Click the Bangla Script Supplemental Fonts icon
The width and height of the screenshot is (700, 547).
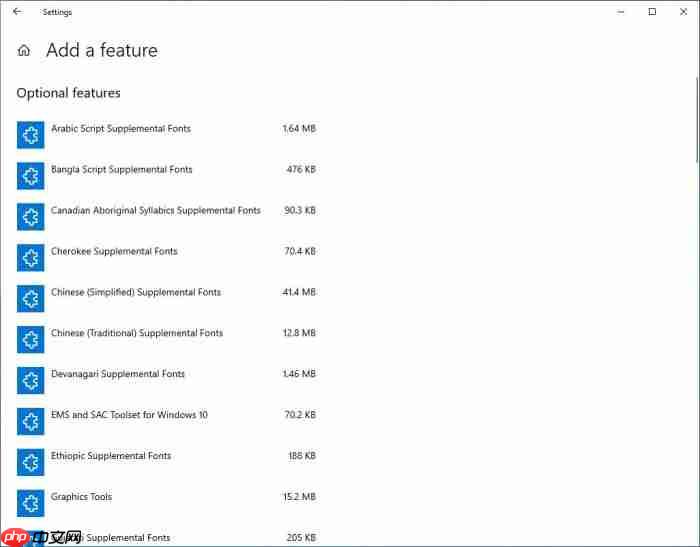[31, 176]
